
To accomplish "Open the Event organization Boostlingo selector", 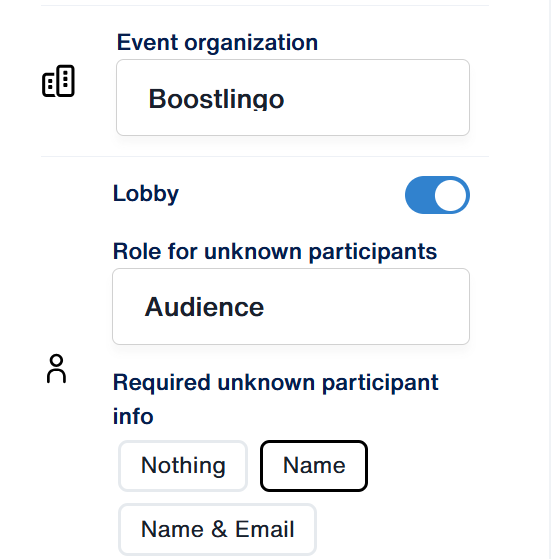I will tap(293, 98).
